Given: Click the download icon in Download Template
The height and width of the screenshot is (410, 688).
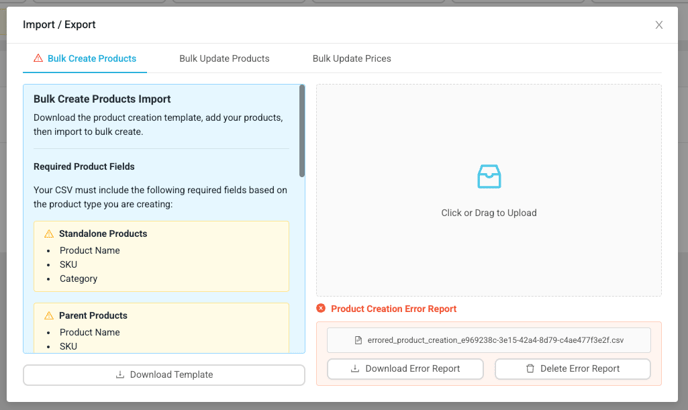Looking at the screenshot, I should click(120, 375).
